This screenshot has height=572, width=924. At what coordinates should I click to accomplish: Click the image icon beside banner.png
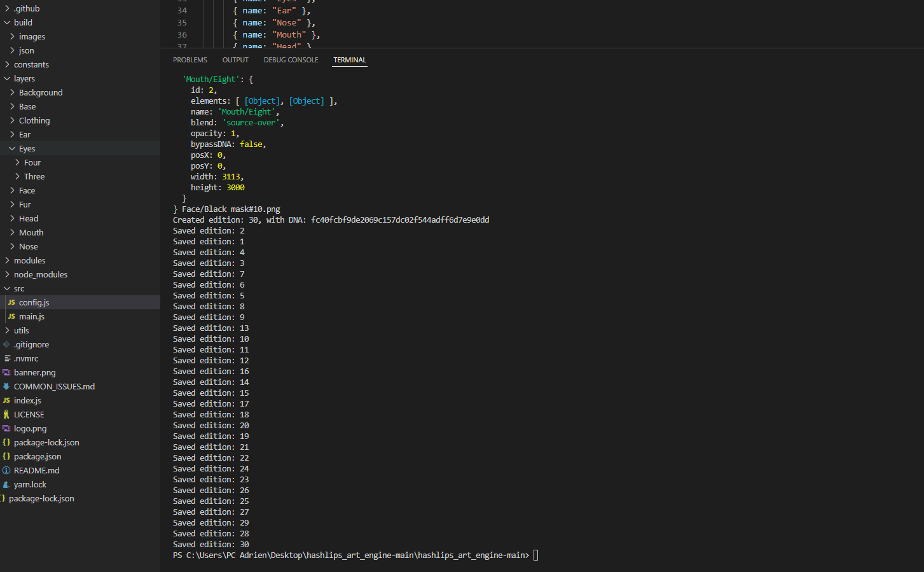6,372
